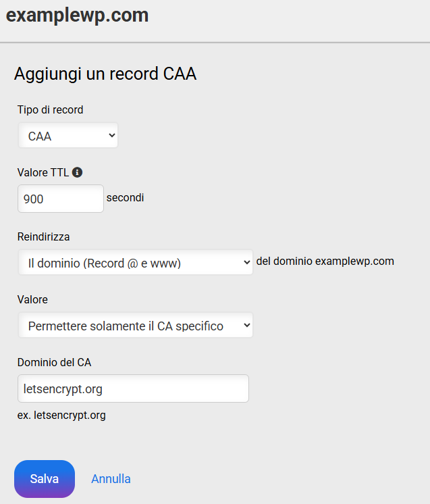Click the TTL input field containing 900

(x=60, y=199)
